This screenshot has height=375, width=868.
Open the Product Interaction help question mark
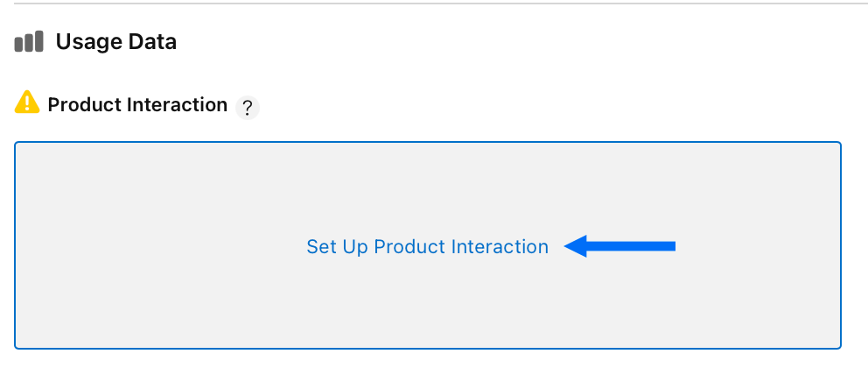248,108
